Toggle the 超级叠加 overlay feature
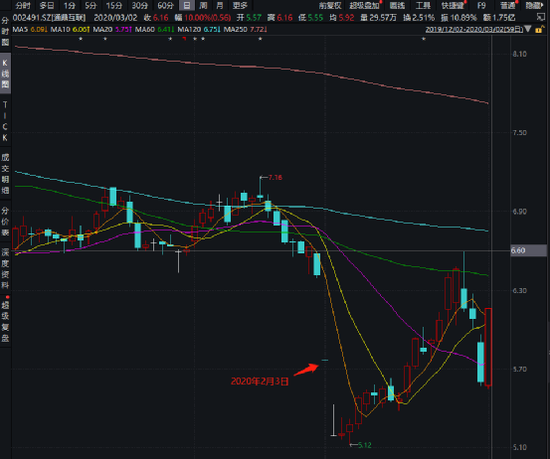This screenshot has width=550, height=459. point(364,6)
